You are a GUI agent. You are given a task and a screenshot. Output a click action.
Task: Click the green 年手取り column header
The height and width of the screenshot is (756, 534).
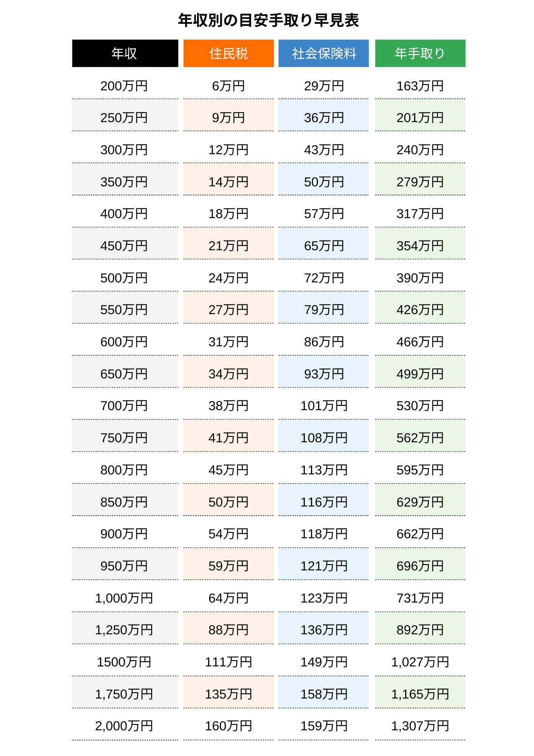click(x=420, y=53)
